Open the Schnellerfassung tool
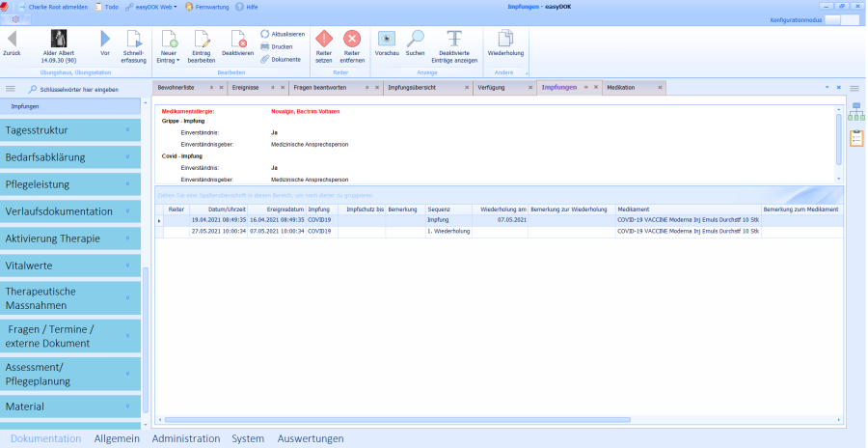Screen dimensions: 868x448 [x=134, y=40]
